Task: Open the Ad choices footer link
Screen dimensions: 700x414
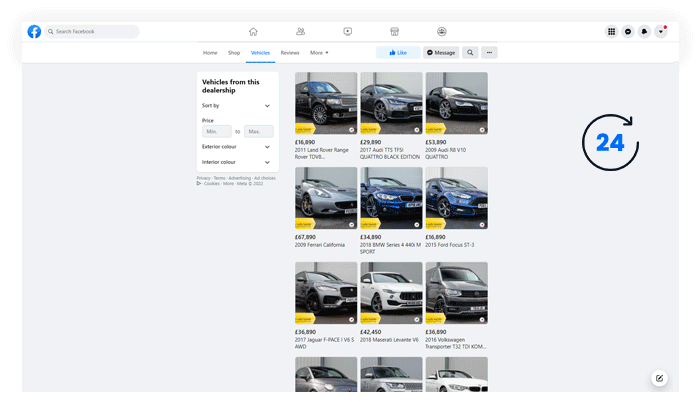Action: tap(265, 178)
